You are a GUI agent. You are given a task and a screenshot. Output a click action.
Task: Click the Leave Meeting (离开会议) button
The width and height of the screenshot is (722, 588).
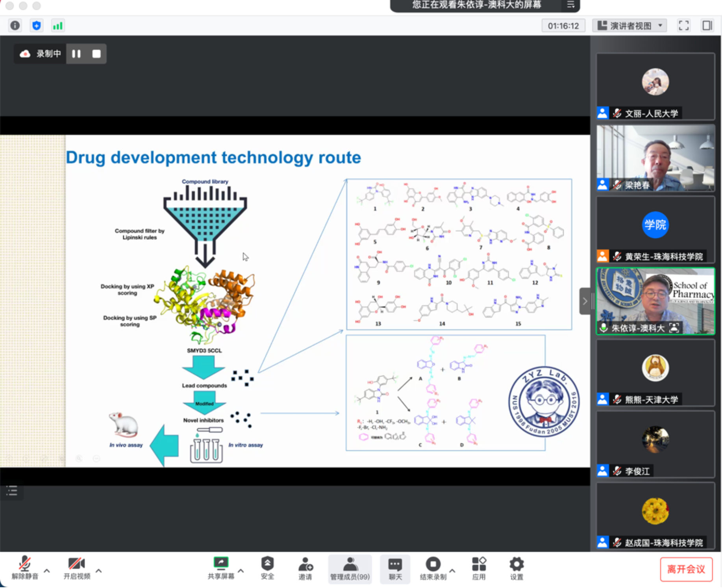(x=686, y=569)
